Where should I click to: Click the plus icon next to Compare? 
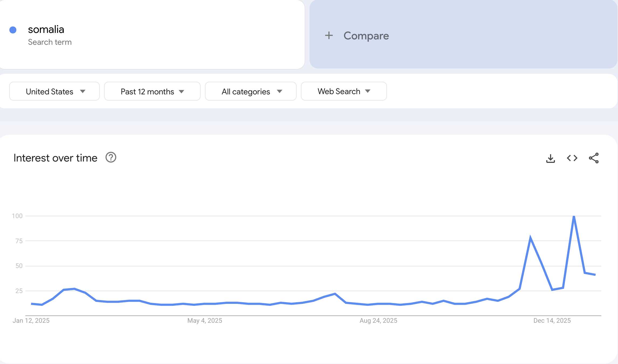tap(329, 36)
